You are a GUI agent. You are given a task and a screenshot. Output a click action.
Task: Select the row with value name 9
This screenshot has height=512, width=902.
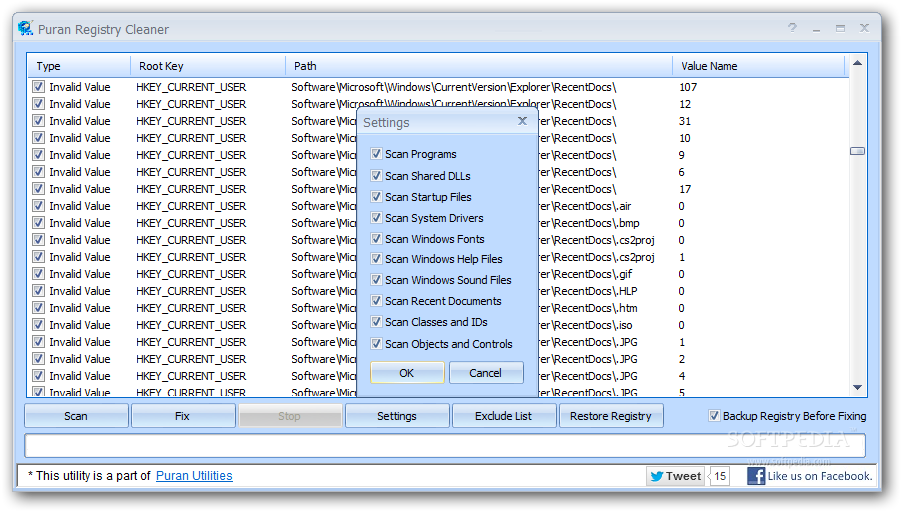click(438, 155)
